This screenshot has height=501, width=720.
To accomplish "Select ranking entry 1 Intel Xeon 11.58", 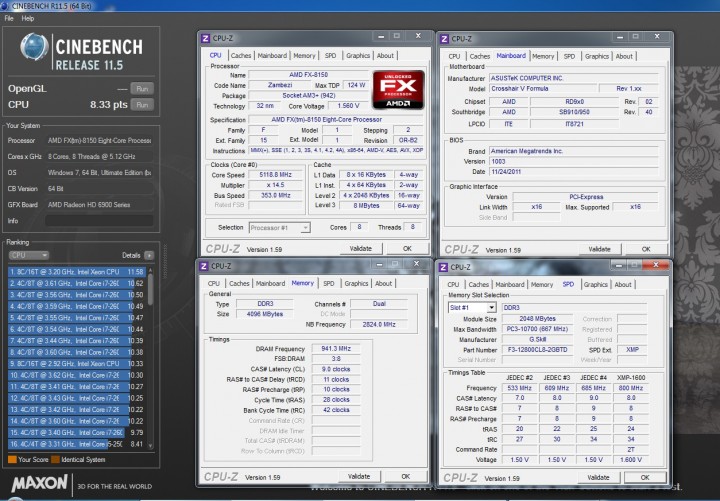I will [x=77, y=272].
